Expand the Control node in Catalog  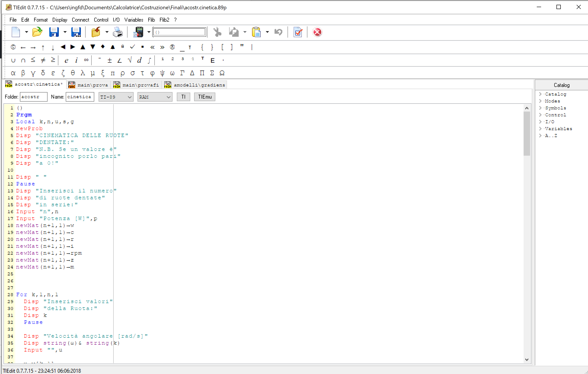540,115
